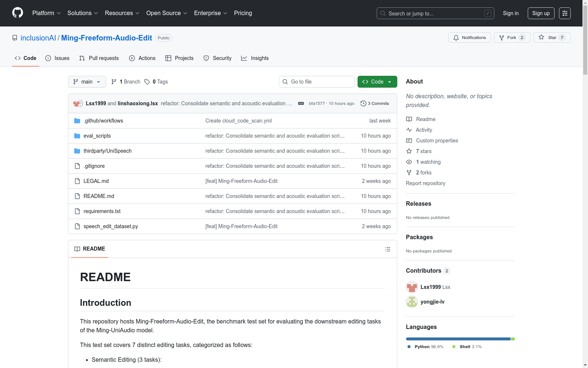Open the 3 Commits history link
Viewport: 588px width, 368px height.
tap(375, 103)
